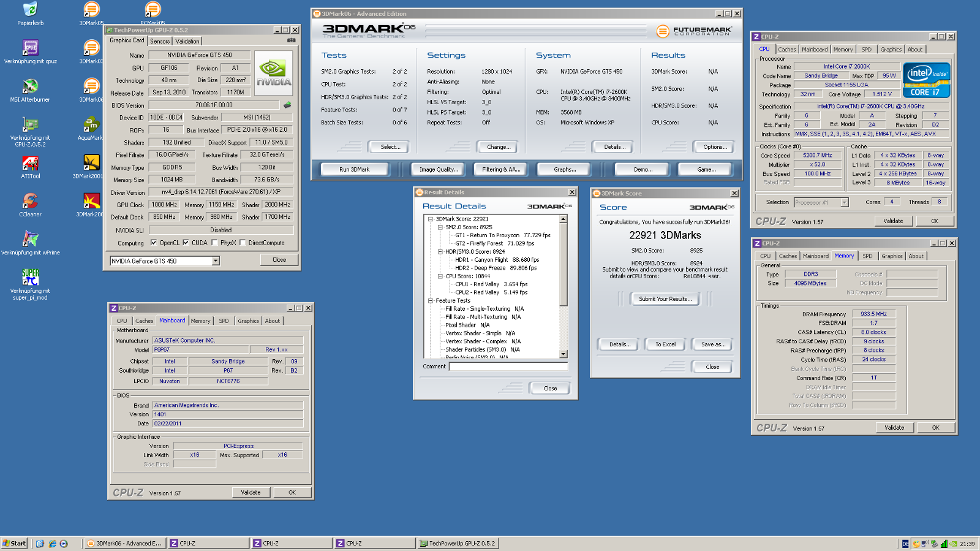Click the DE language indicator in tray
Screen dimensions: 980x551
[905, 544]
